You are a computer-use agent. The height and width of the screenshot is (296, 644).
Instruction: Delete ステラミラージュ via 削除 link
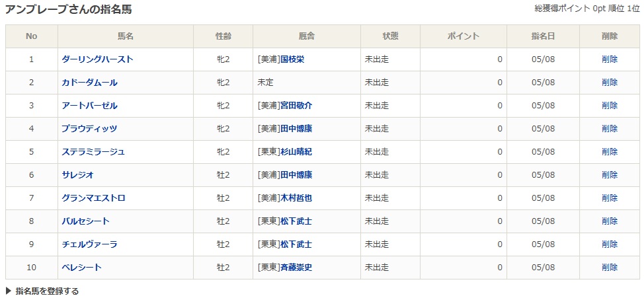(x=610, y=152)
